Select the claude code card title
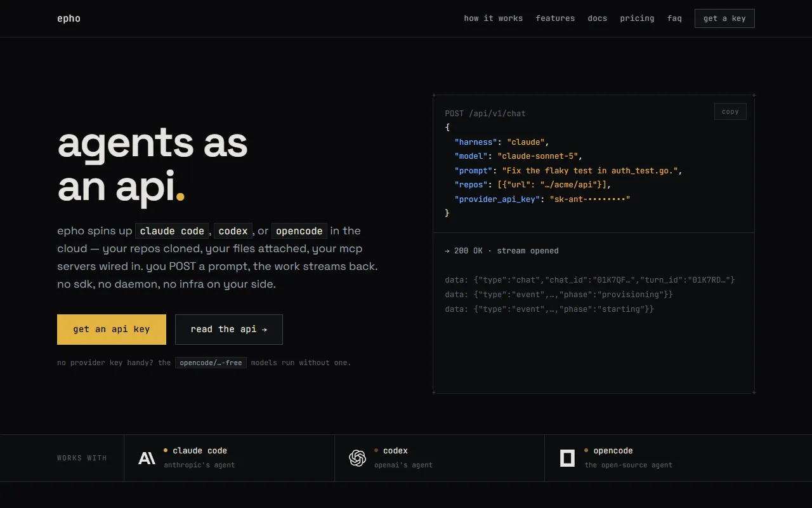The image size is (812, 508). pos(200,451)
